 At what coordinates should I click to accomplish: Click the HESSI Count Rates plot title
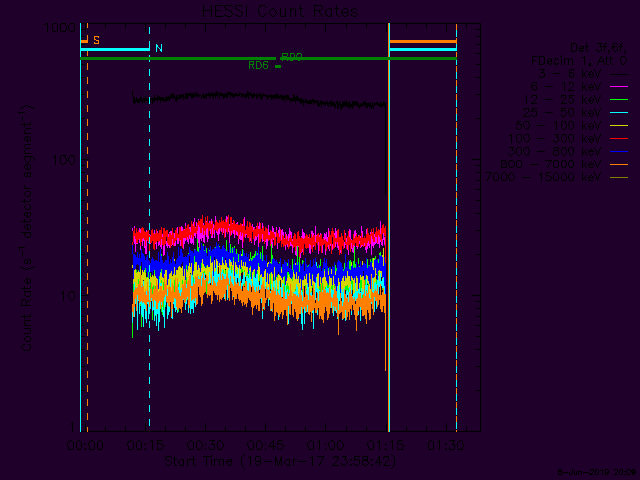pos(280,11)
